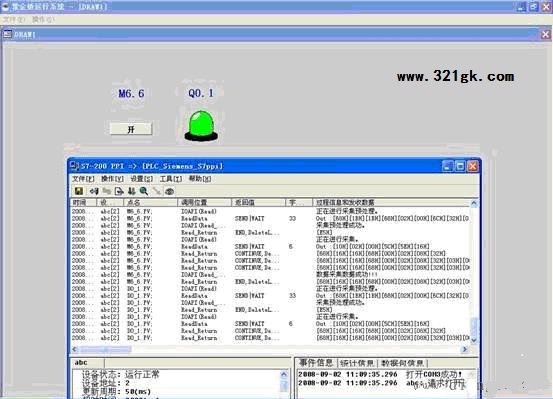Open the 文件 menu of S7-200 window
Image resolution: width=553 pixels, height=399 pixels.
(x=83, y=179)
